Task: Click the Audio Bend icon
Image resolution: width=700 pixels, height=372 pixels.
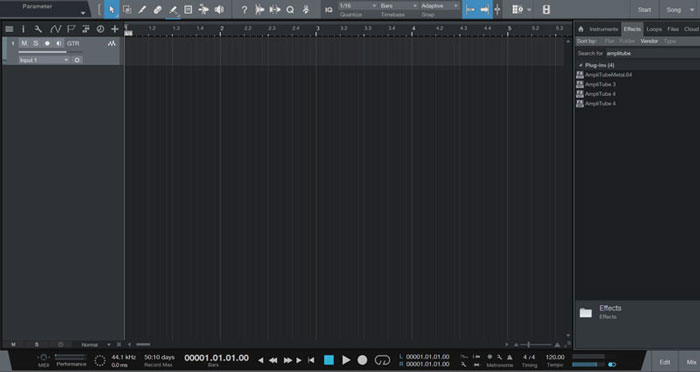Action: [275, 9]
